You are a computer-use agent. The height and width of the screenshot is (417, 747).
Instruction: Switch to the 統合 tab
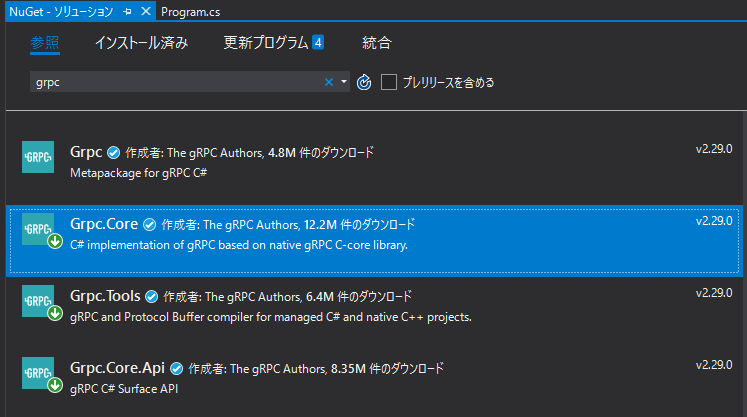pos(376,43)
